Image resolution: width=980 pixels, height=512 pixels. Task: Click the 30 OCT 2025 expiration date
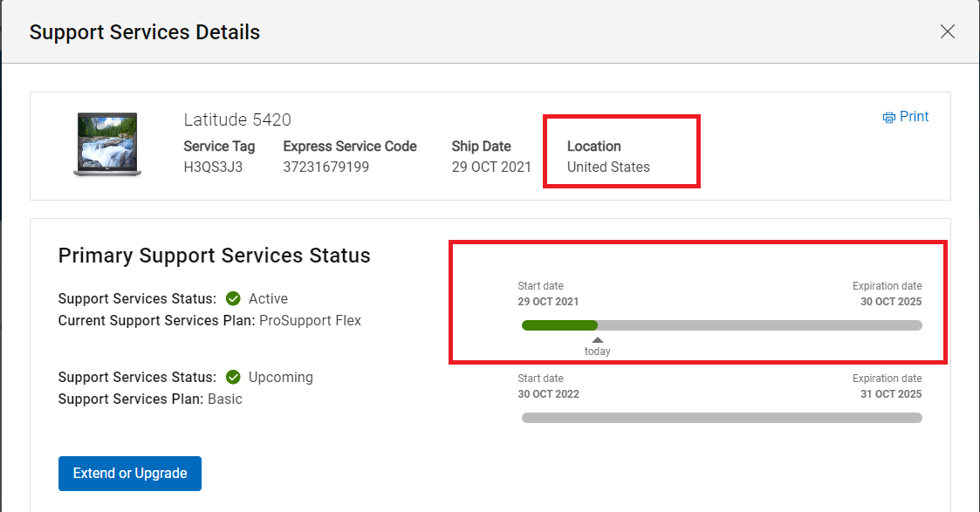pyautogui.click(x=890, y=302)
